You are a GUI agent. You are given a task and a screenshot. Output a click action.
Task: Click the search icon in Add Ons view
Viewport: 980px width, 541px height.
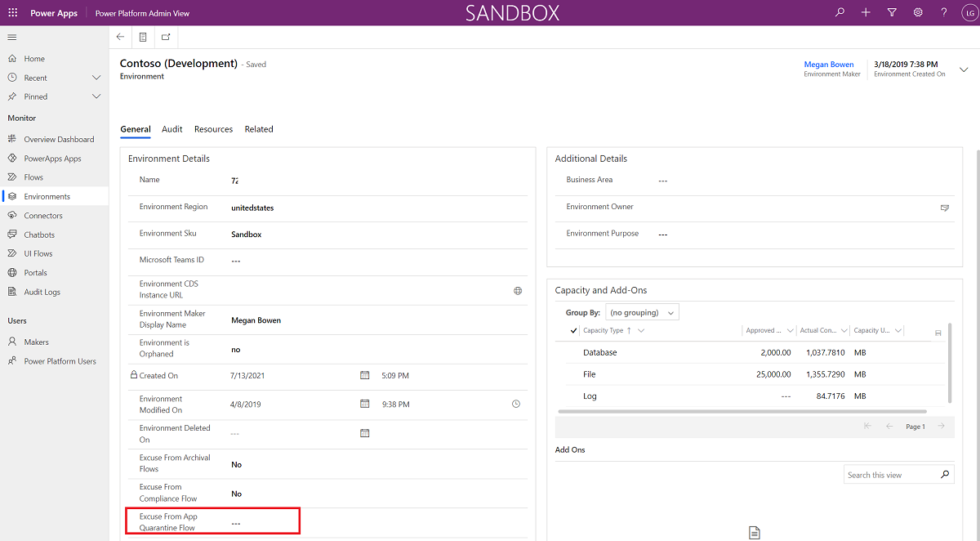945,474
